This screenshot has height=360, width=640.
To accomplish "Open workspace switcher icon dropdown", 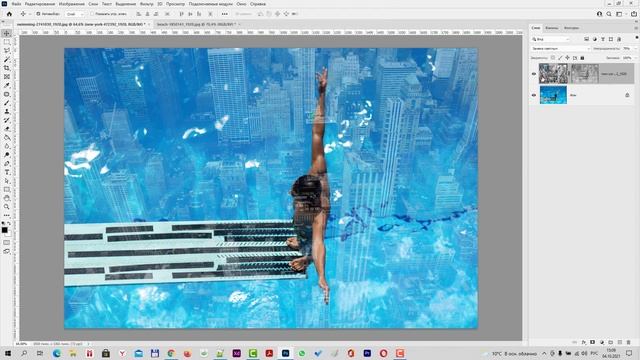I will point(620,14).
